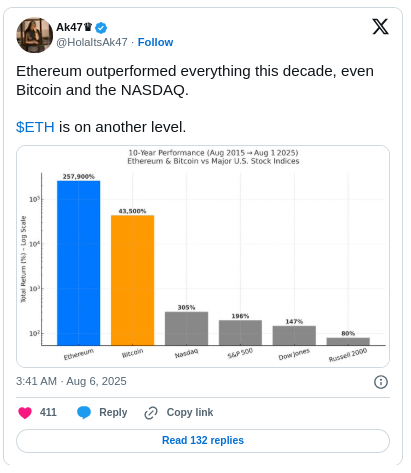Click the blue Ethereum bar in chart
Screen dimensions: 411x473
(79, 263)
